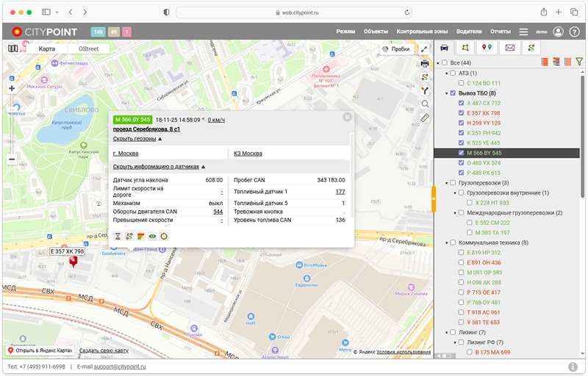The height and width of the screenshot is (377, 588).
Task: Click the print map icon
Action: coord(425,65)
